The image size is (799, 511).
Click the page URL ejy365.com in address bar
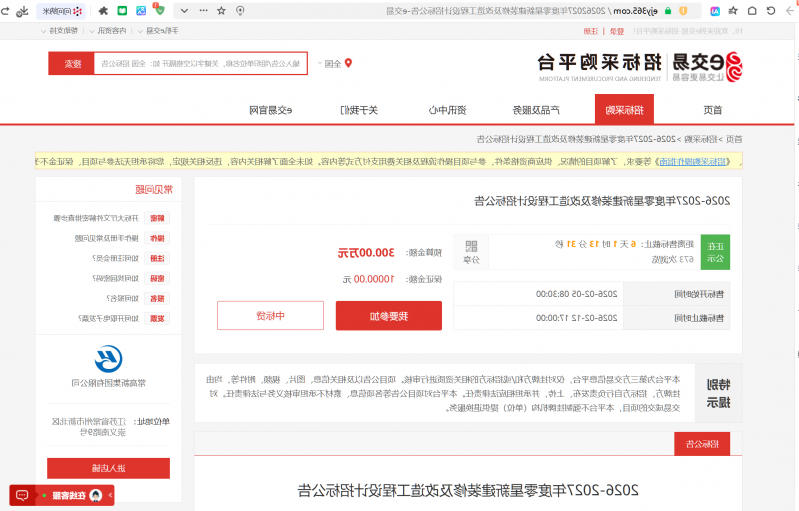pos(635,11)
